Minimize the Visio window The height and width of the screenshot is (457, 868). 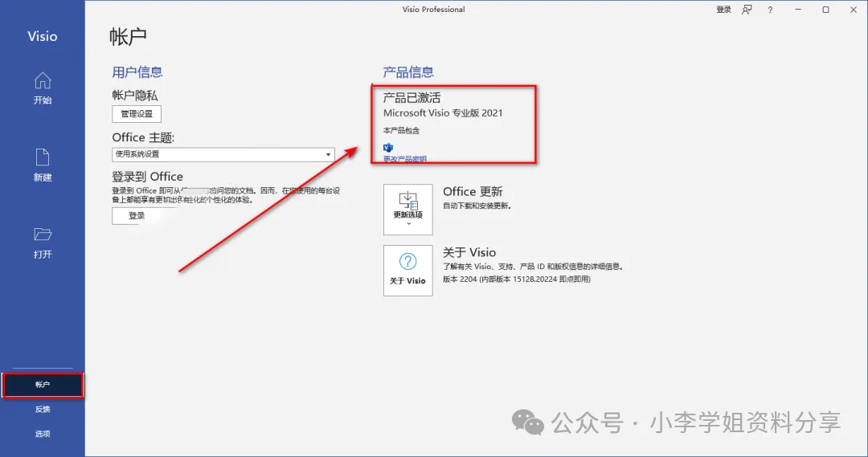point(798,10)
